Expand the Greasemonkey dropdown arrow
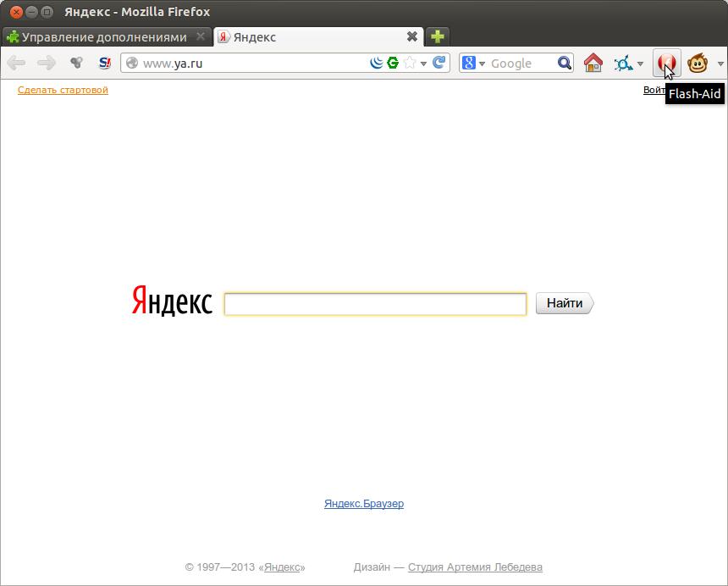 [720, 64]
